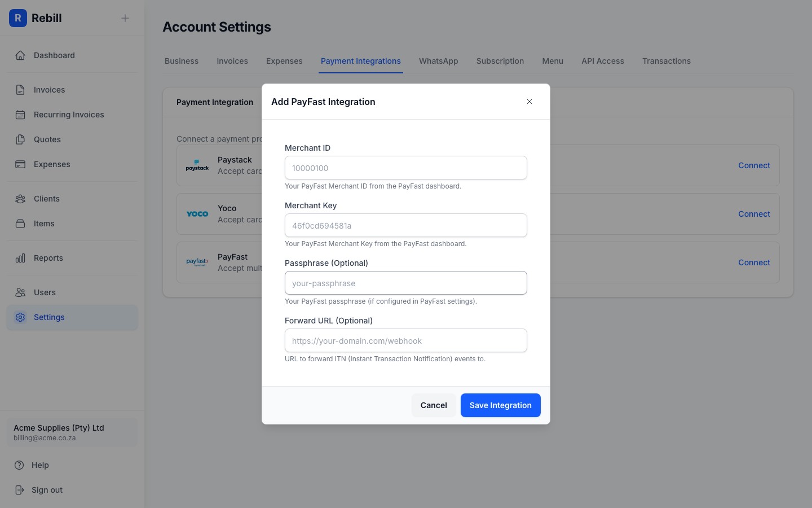Click the Paystack provider logo

click(x=197, y=165)
